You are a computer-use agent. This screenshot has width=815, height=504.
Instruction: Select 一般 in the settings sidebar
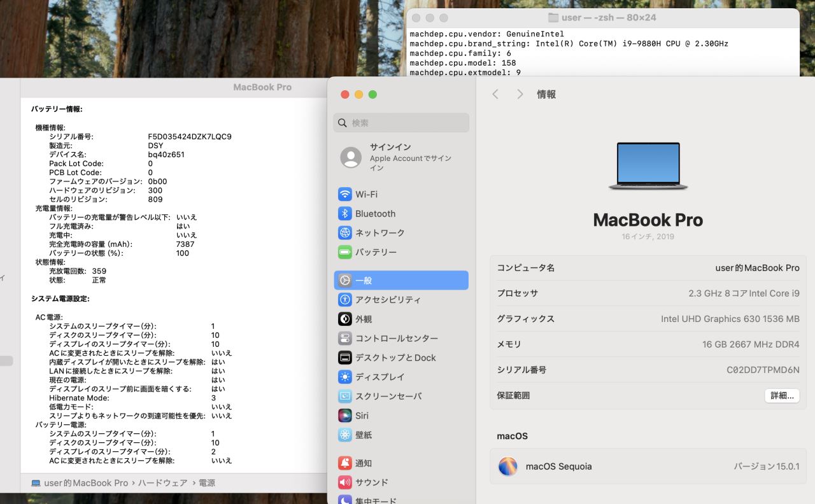400,281
